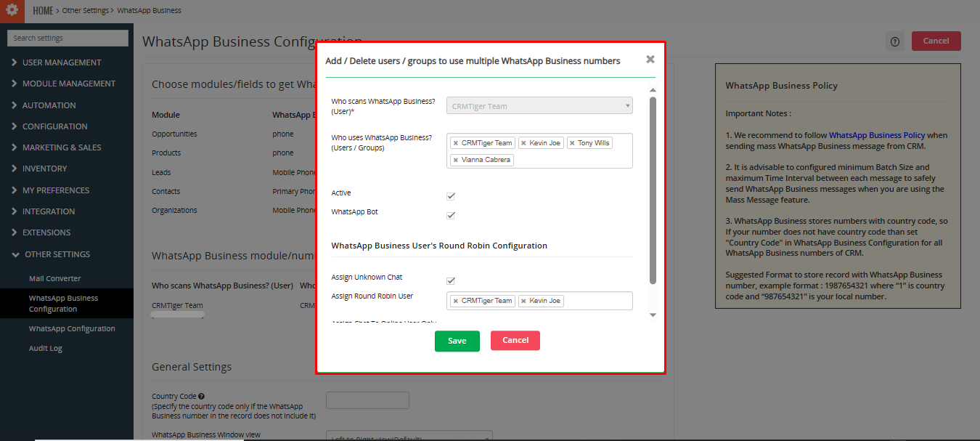Open the help question mark icon

(x=895, y=41)
